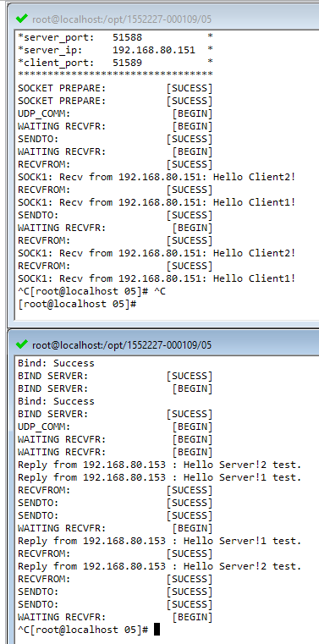
Task: Click the 'BIND SERVER: [BEGIN]' line
Action: [115, 388]
